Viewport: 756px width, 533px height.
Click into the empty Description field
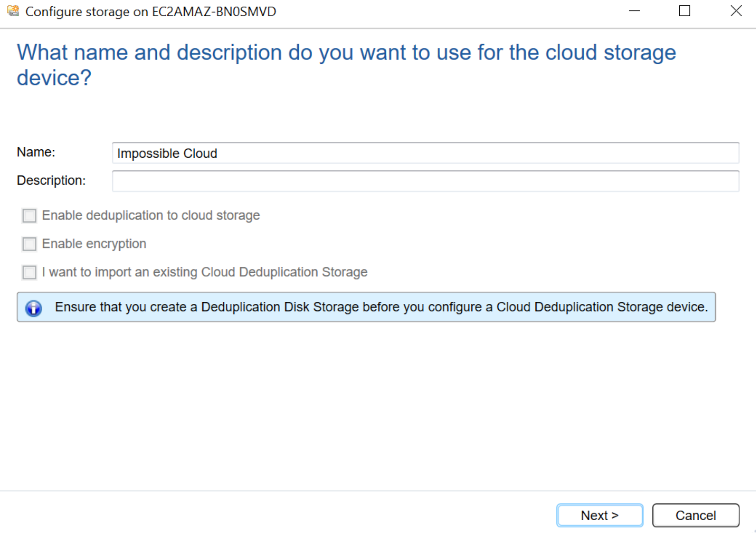point(426,181)
